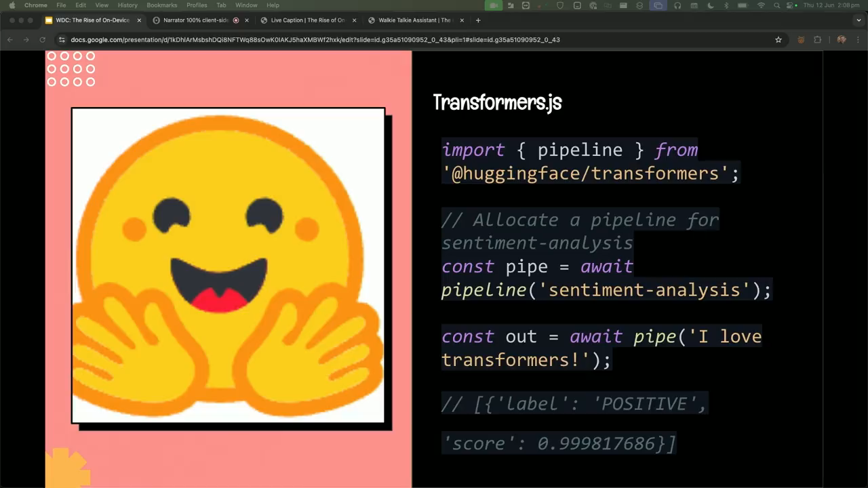Screen dimensions: 868x488
Task: Open the Apple menu
Action: [x=12, y=5]
